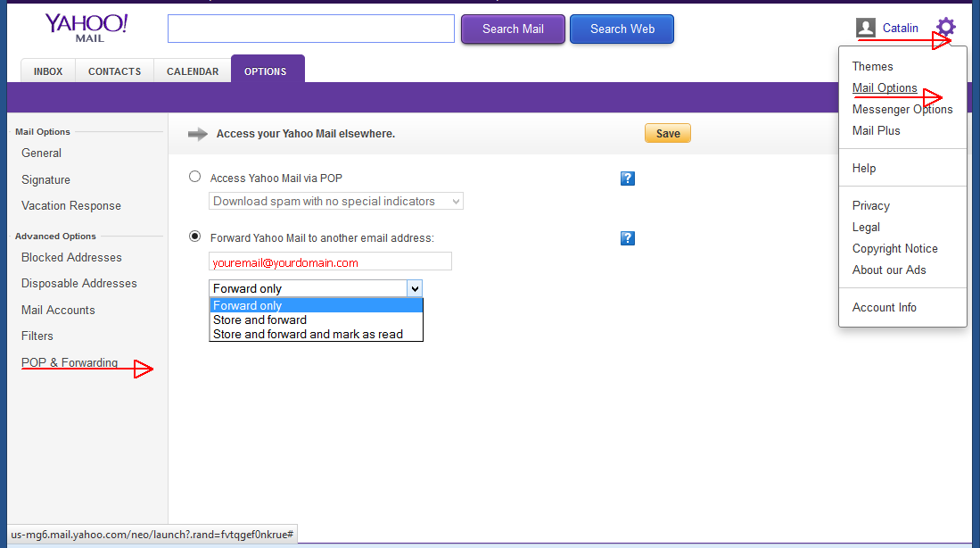
Task: Open Privacy menu entry
Action: pyautogui.click(x=870, y=206)
